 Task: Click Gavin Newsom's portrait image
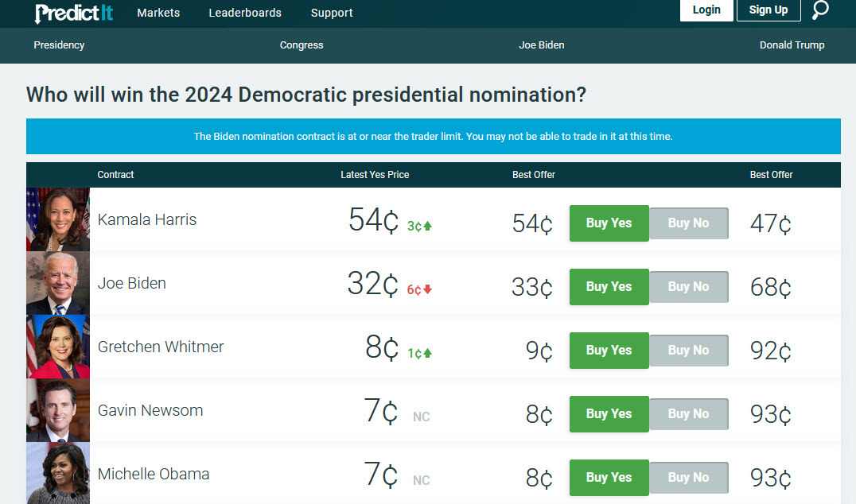[x=58, y=410]
